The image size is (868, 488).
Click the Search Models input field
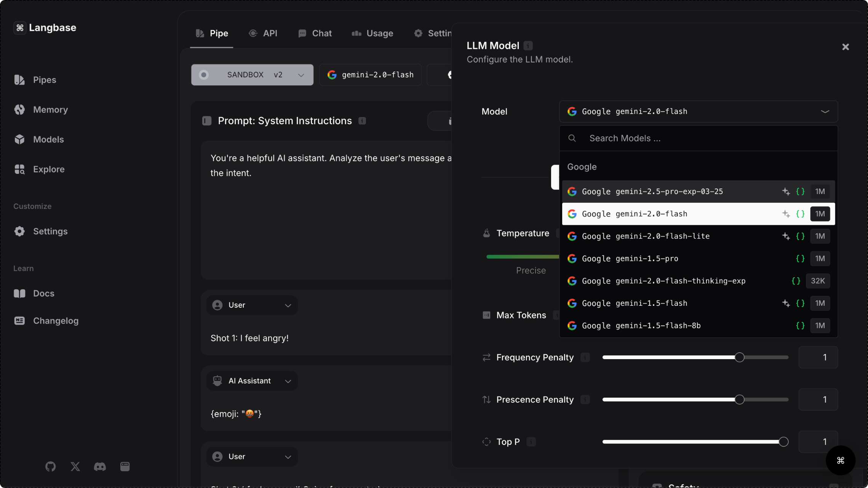tap(698, 138)
